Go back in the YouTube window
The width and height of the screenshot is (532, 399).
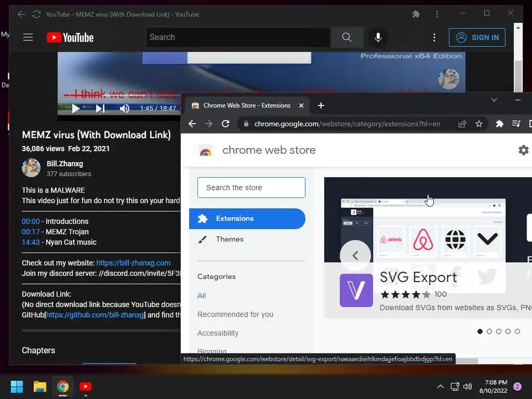point(21,14)
